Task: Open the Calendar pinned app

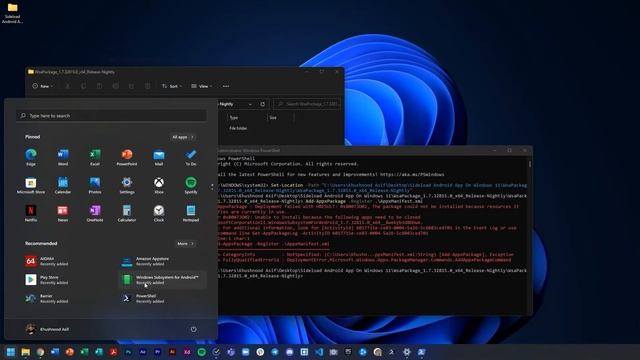Action: [x=63, y=185]
